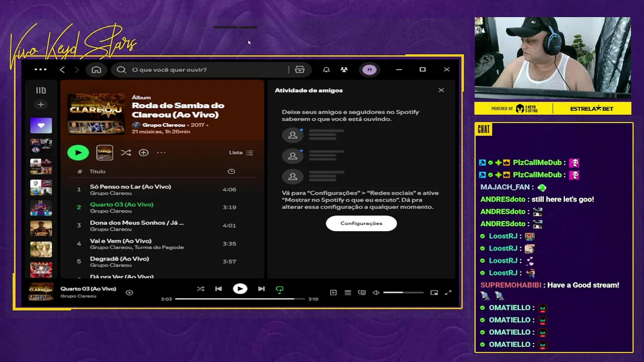Mute with the volume speaker icon
The width and height of the screenshot is (644, 362).
coord(376,293)
